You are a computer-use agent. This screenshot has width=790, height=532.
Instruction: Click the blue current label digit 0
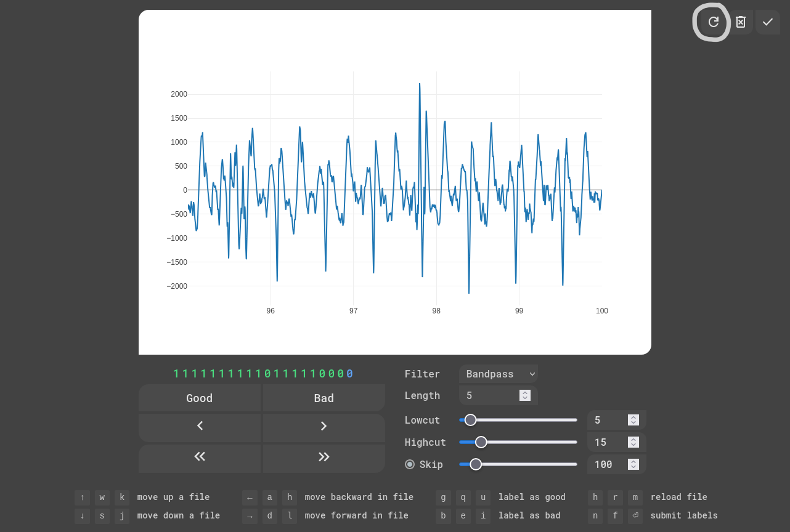pyautogui.click(x=350, y=374)
